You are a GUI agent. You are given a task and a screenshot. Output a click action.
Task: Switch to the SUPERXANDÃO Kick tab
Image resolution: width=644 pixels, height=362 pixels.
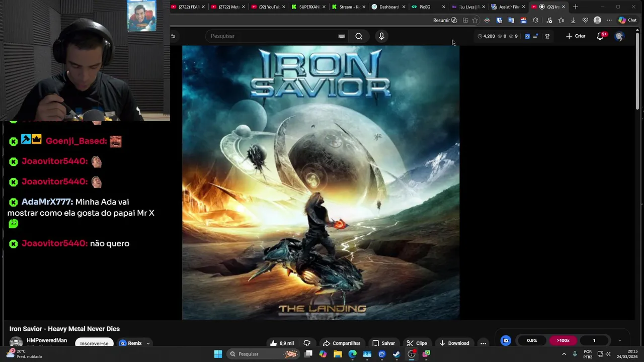[309, 7]
